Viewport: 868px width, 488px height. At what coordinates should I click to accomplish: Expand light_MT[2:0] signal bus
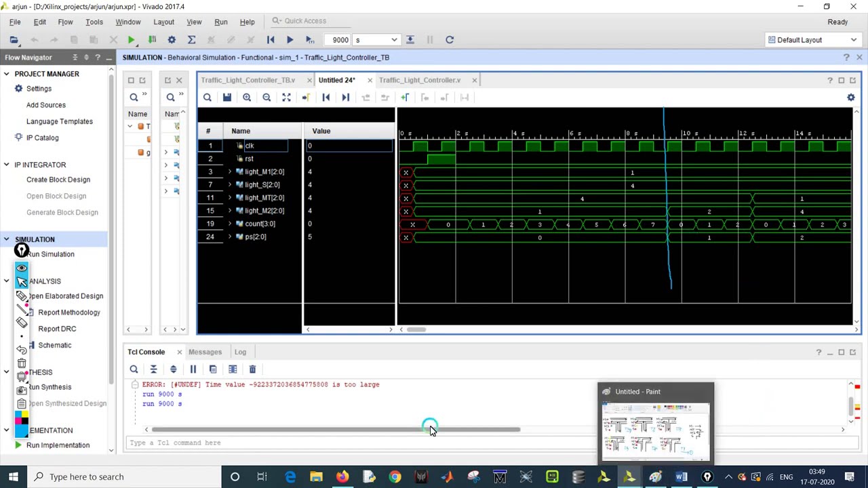(230, 198)
